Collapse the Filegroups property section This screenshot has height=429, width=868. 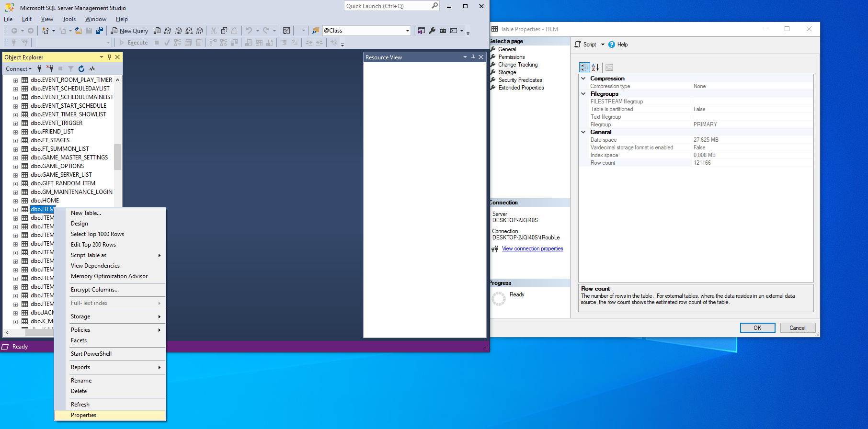[x=583, y=94]
